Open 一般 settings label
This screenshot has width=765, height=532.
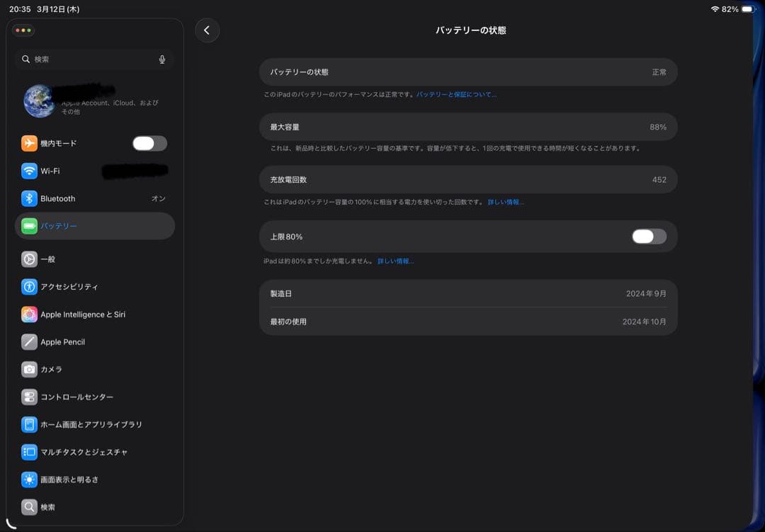48,259
